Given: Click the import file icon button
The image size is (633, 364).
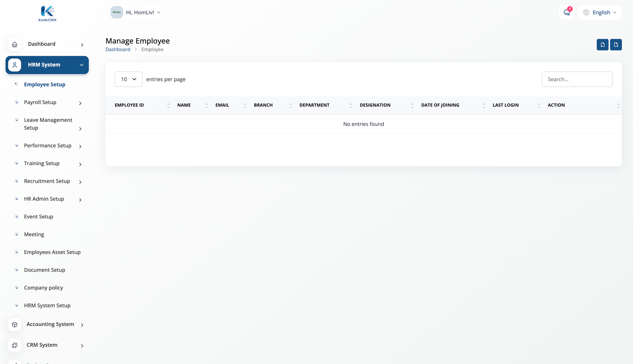Looking at the screenshot, I should pyautogui.click(x=602, y=45).
